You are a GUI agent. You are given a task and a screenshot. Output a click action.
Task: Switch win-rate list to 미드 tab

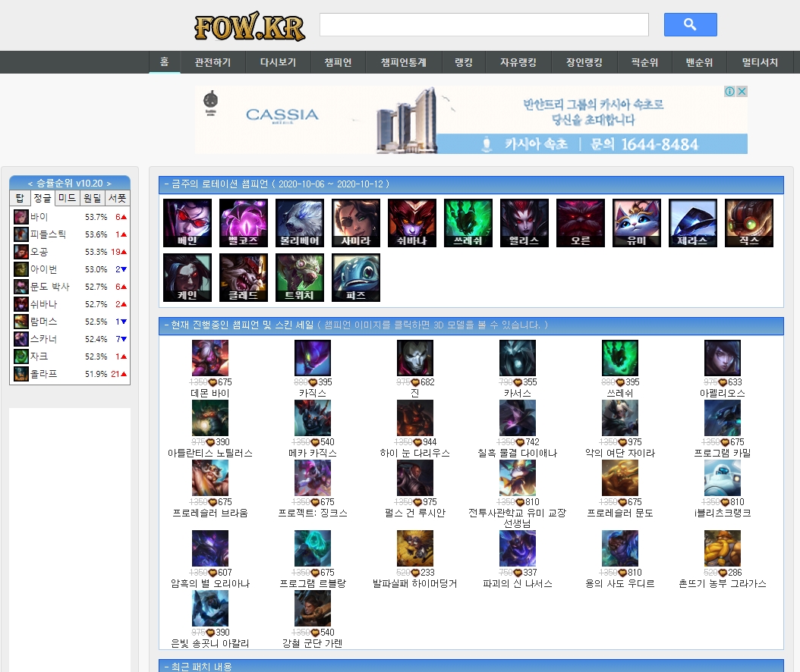67,198
